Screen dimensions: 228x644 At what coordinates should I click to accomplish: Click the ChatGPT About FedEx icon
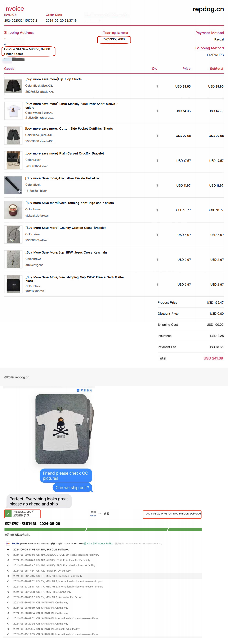click(85, 543)
